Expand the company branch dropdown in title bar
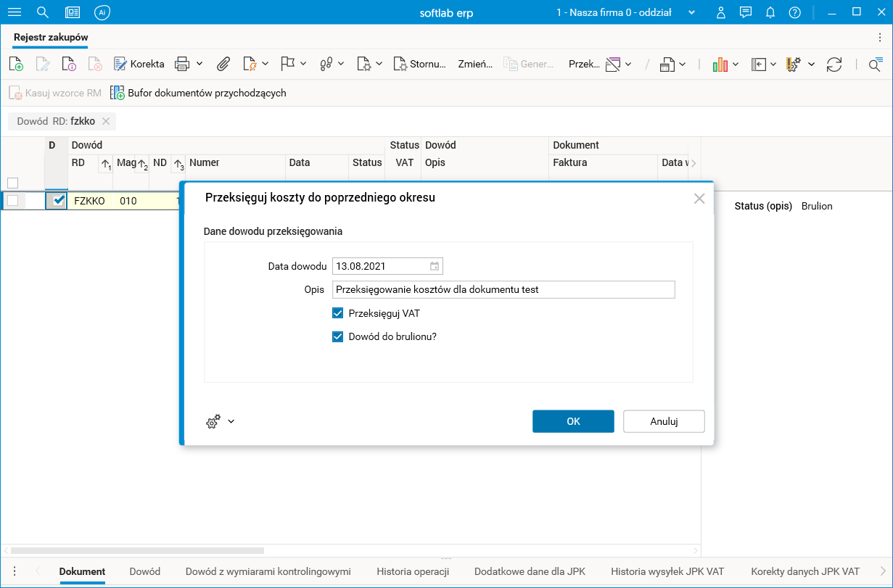 (691, 12)
